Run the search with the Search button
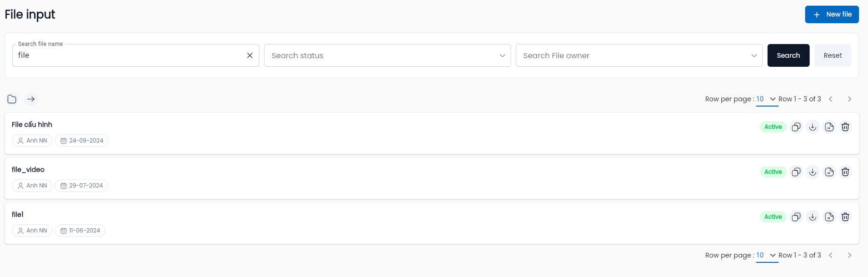This screenshot has width=868, height=277. (x=788, y=55)
